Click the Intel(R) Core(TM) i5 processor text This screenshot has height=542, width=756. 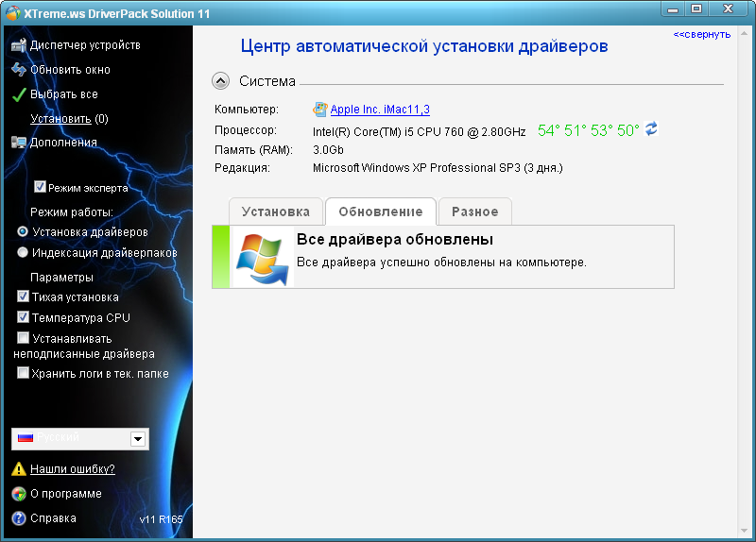419,131
